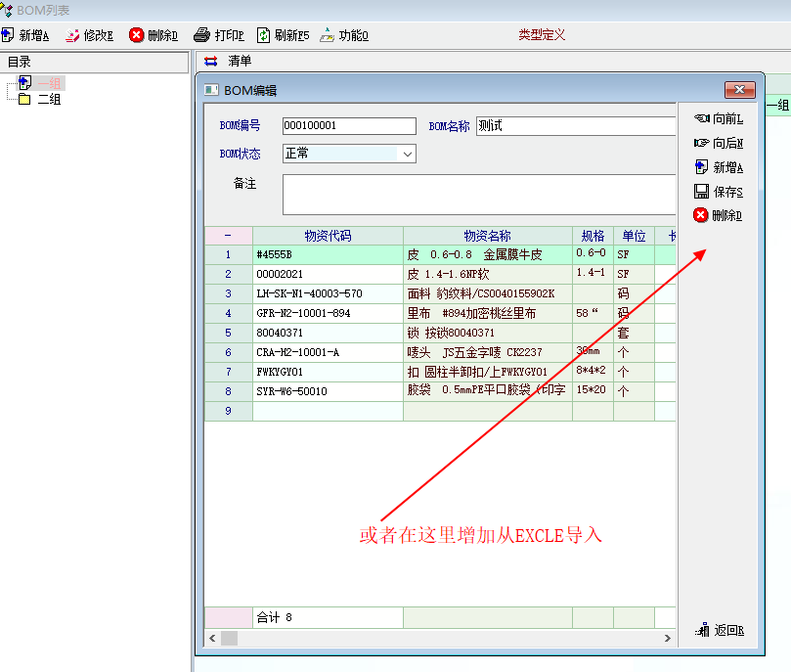The width and height of the screenshot is (791, 672).
Task: Click the BOM名称 input field
Action: coord(575,126)
